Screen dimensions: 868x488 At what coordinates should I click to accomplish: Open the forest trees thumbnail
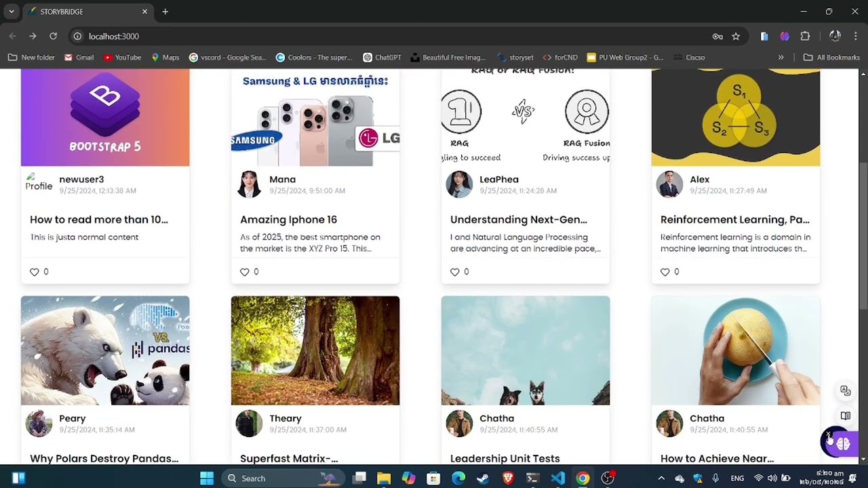[315, 350]
